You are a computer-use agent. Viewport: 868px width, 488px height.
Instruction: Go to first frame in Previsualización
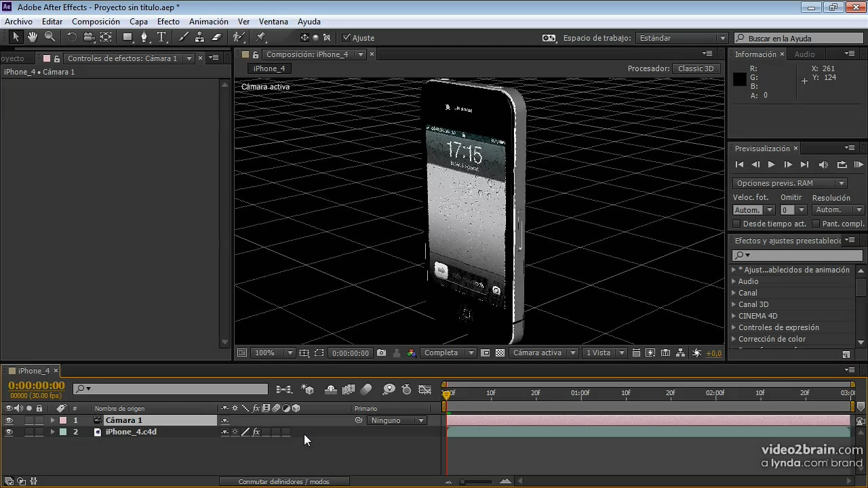click(x=739, y=165)
